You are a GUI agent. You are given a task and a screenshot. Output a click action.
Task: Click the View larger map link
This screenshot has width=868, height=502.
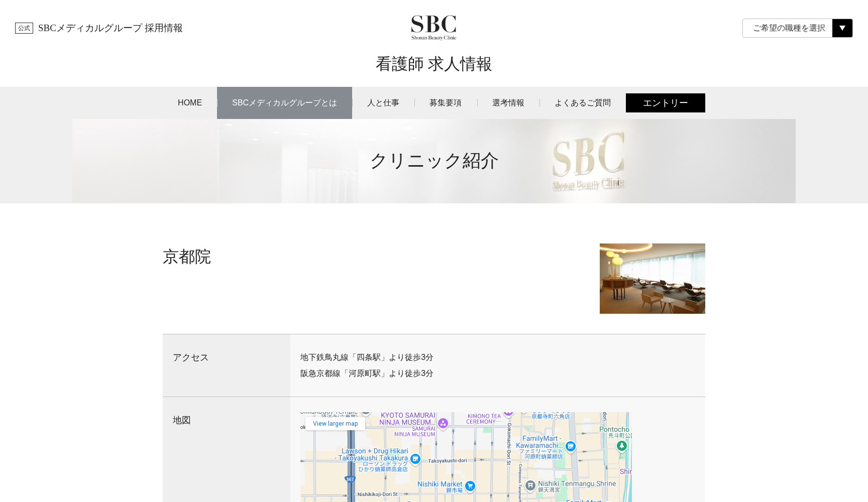[x=335, y=424]
